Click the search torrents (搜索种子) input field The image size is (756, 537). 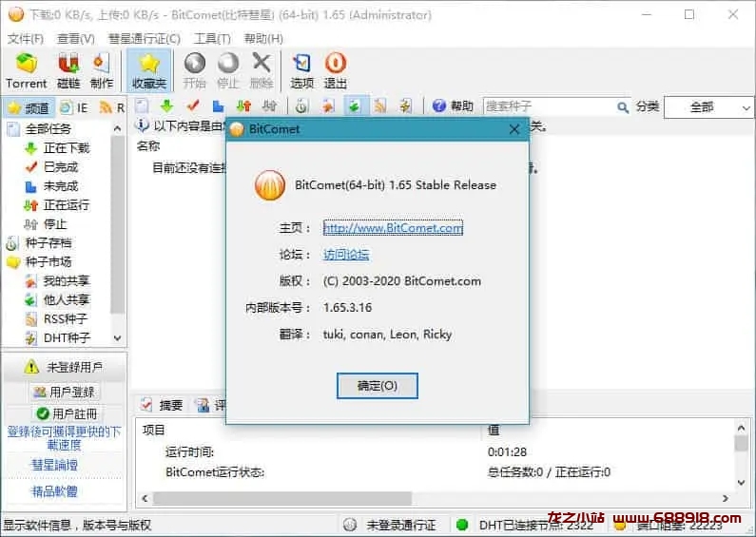(549, 106)
